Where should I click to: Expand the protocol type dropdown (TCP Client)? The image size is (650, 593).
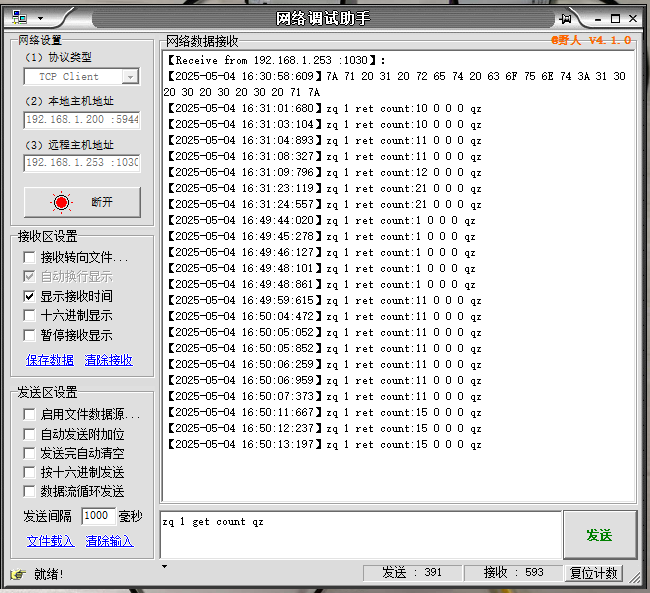tap(130, 76)
